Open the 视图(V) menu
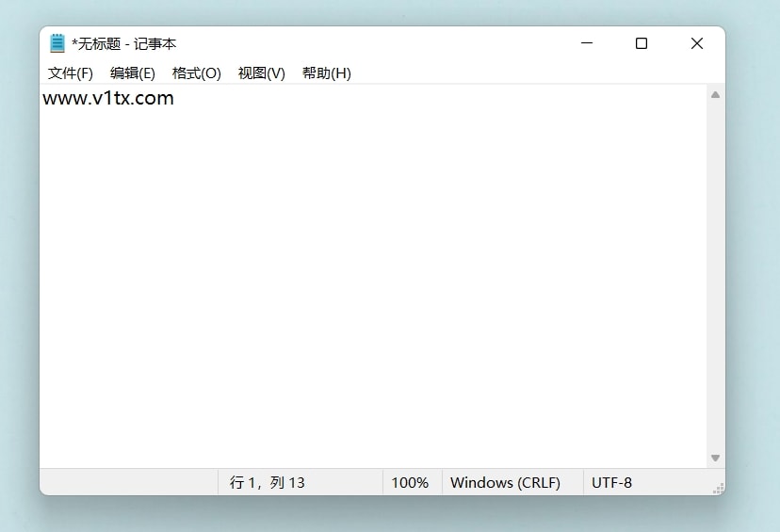Screen dimensions: 780x532 262,73
